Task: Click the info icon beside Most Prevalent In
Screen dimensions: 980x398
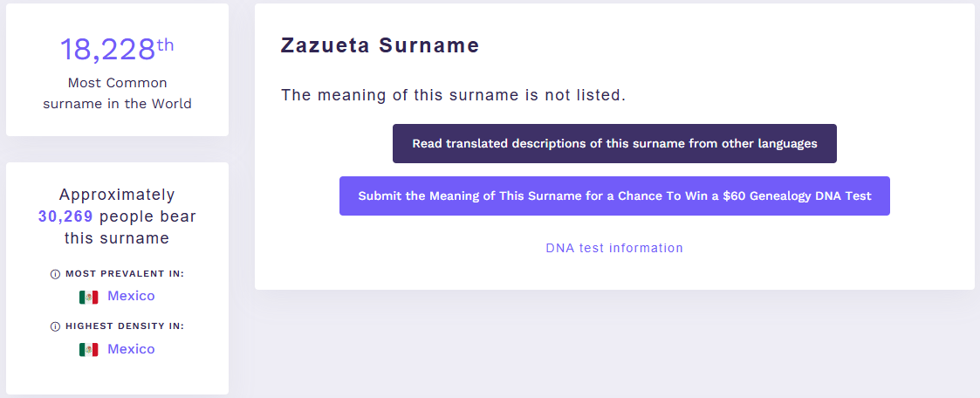Action: point(55,274)
